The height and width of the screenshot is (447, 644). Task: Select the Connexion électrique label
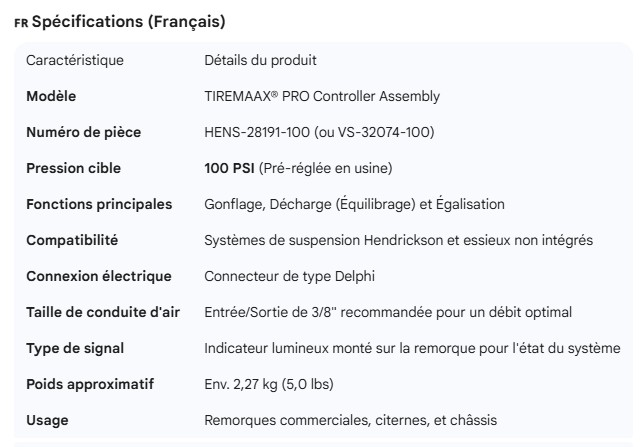(98, 276)
